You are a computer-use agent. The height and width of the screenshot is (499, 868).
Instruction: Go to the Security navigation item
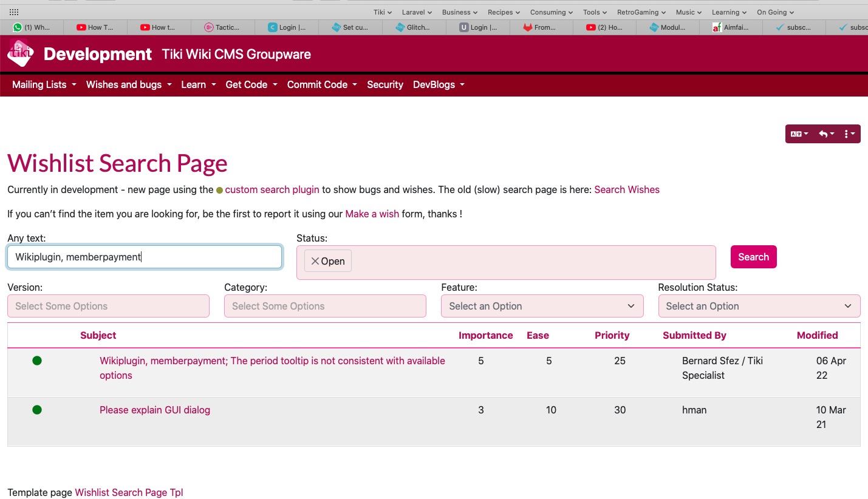coord(385,84)
